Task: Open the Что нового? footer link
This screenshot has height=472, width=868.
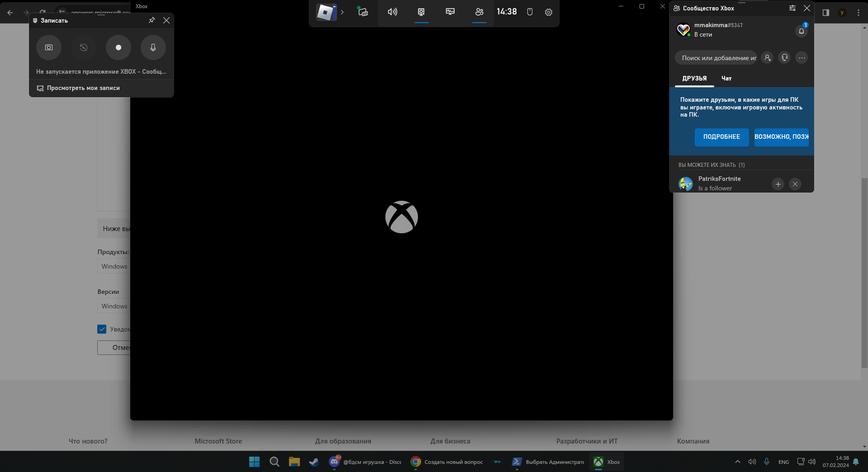Action: pos(88,441)
